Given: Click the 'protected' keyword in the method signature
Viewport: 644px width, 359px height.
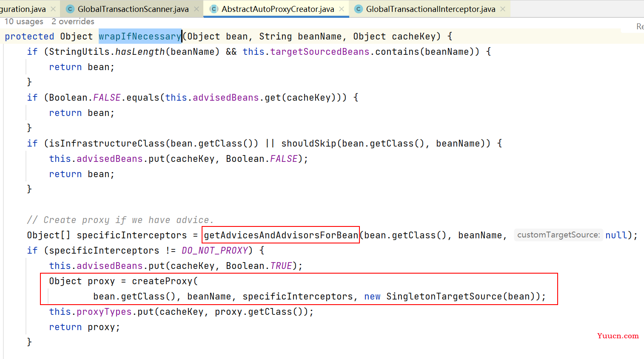Looking at the screenshot, I should [x=29, y=37].
